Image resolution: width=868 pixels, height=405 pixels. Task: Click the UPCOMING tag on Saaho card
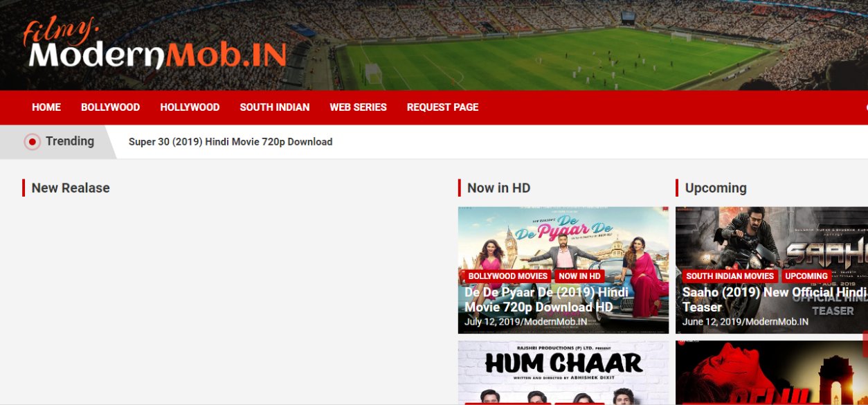(806, 276)
